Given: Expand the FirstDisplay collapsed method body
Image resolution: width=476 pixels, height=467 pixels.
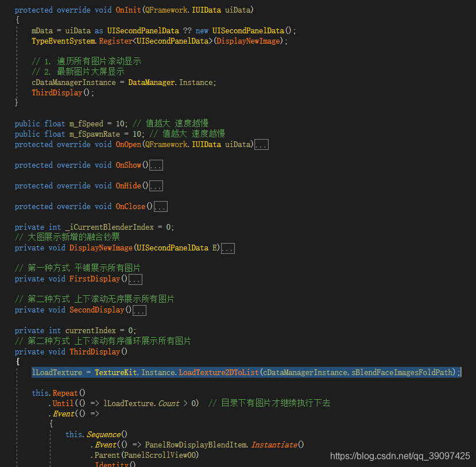Looking at the screenshot, I should pyautogui.click(x=136, y=279).
